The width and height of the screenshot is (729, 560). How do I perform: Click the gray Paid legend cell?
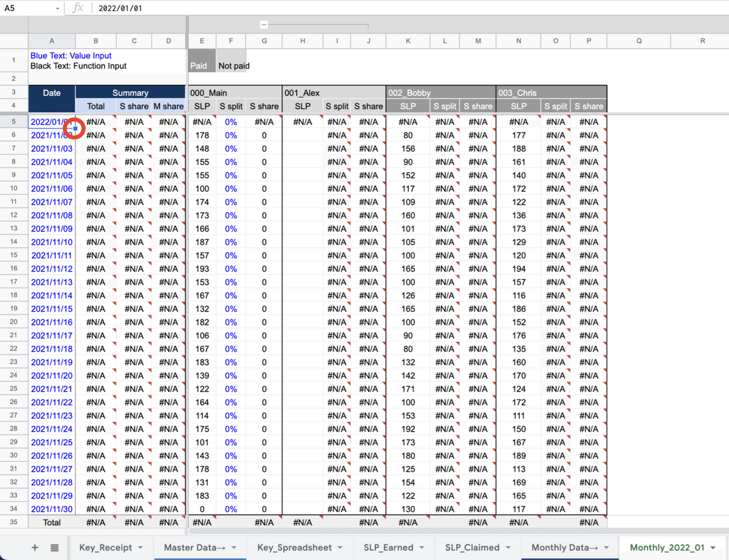point(202,61)
